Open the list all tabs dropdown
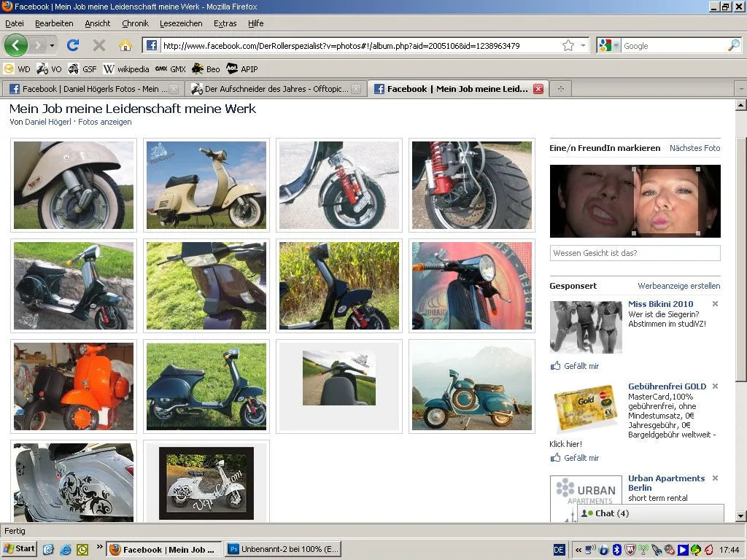 (x=740, y=89)
